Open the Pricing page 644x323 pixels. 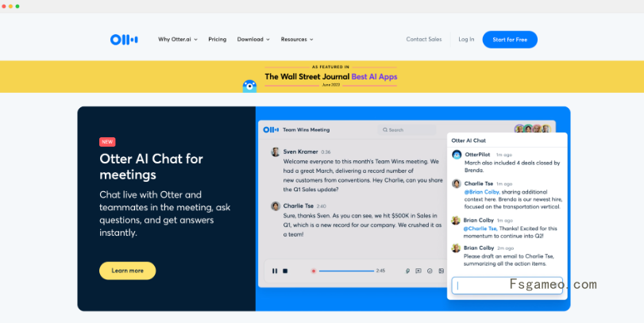tap(218, 40)
